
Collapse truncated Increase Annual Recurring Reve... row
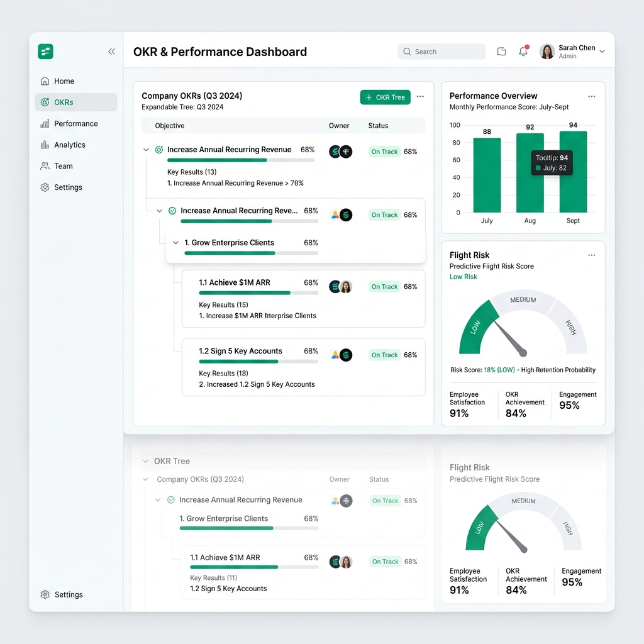[x=159, y=211]
